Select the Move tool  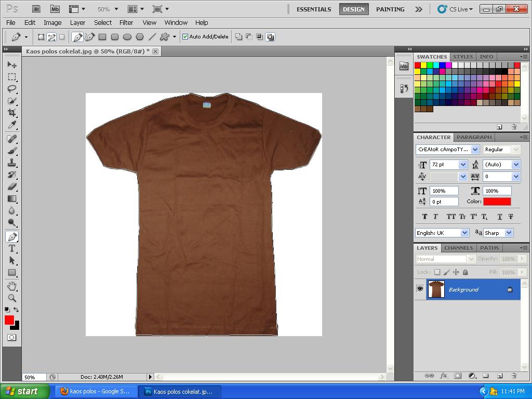(x=12, y=64)
